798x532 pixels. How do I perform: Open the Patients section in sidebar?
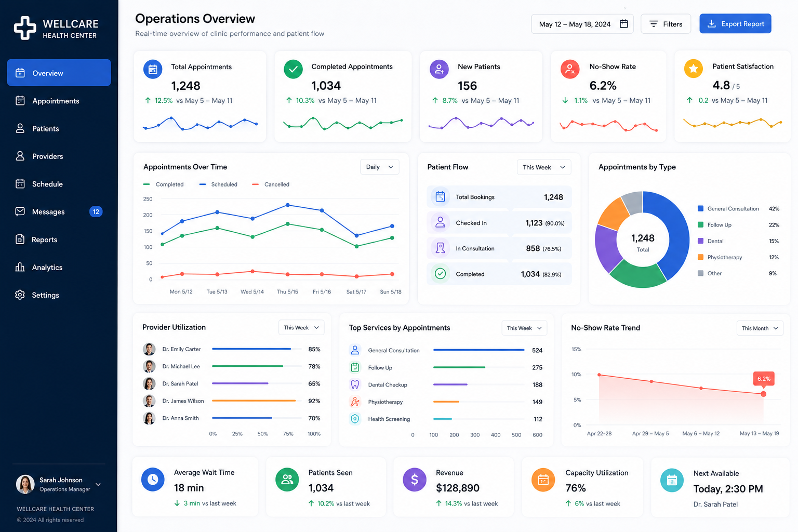(x=59, y=128)
